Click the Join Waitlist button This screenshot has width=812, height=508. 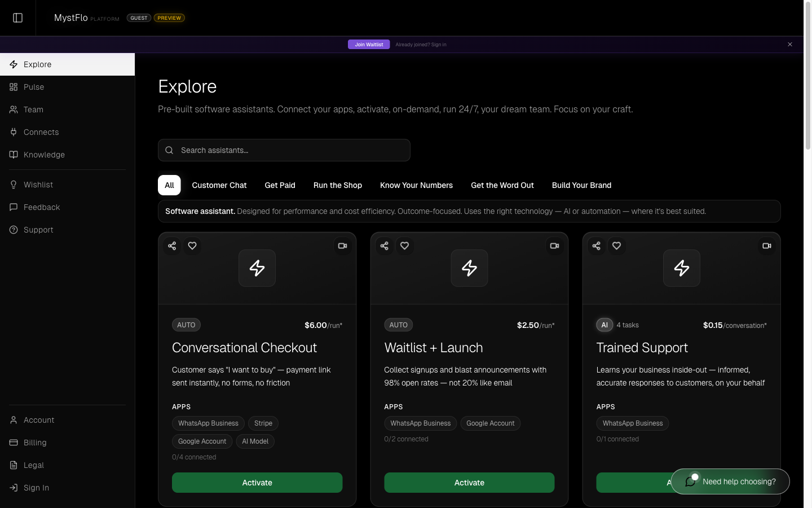[369, 44]
